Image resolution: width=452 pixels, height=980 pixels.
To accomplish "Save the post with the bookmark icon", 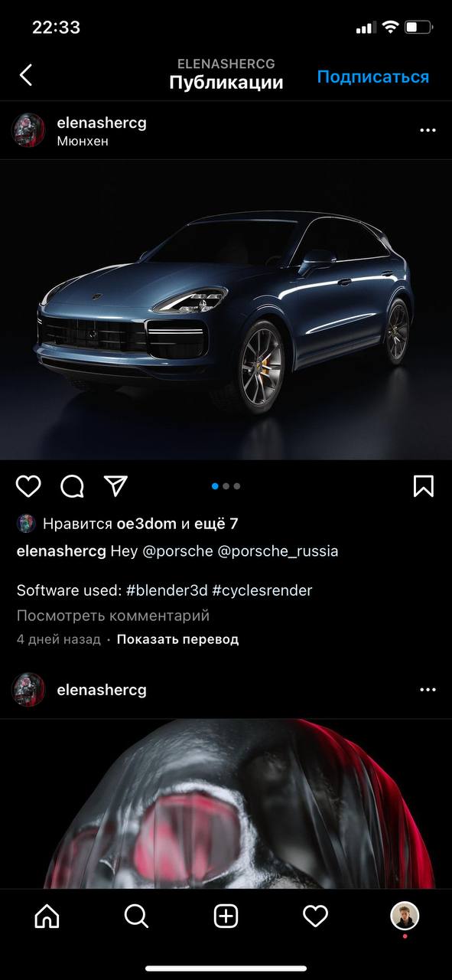I will (x=424, y=485).
